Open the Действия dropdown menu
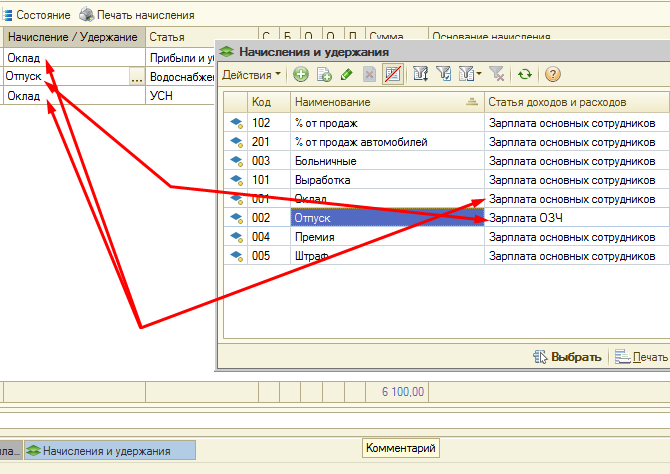 pyautogui.click(x=251, y=75)
